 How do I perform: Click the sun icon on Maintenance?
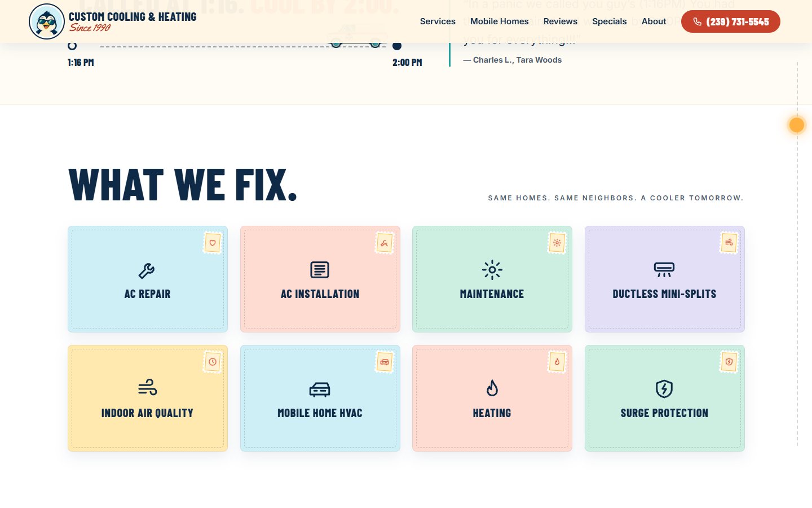492,270
